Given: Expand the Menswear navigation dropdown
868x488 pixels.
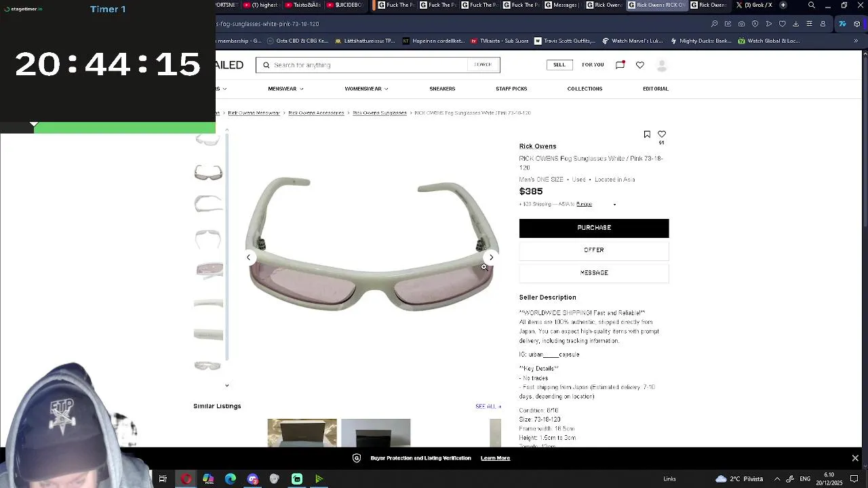Looking at the screenshot, I should coord(285,89).
